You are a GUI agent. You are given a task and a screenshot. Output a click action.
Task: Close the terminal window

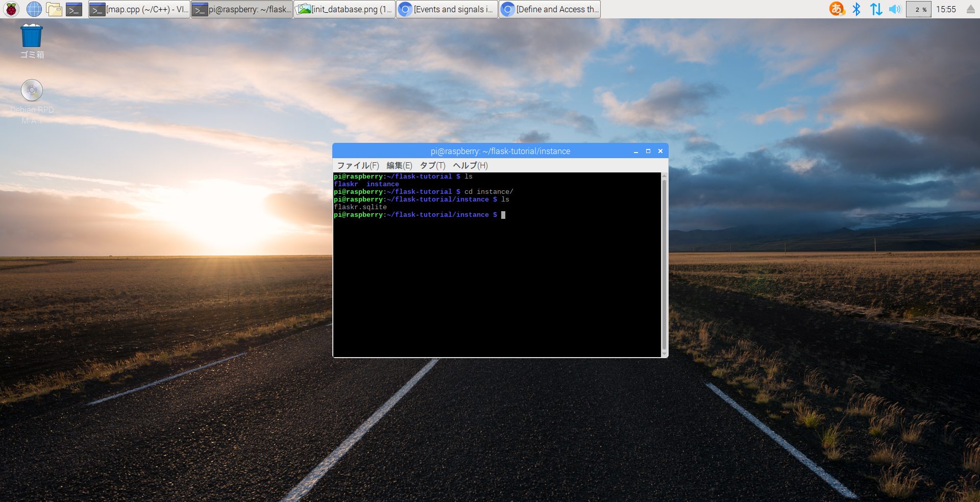click(660, 151)
